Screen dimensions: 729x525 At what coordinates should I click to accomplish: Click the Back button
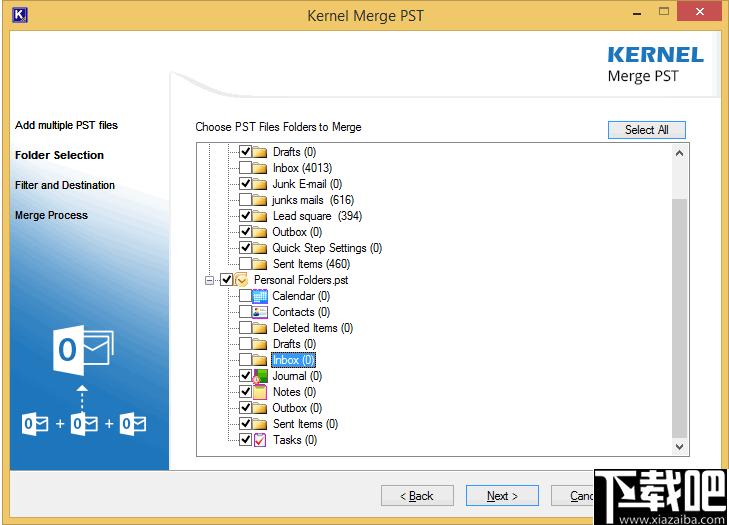(x=417, y=496)
